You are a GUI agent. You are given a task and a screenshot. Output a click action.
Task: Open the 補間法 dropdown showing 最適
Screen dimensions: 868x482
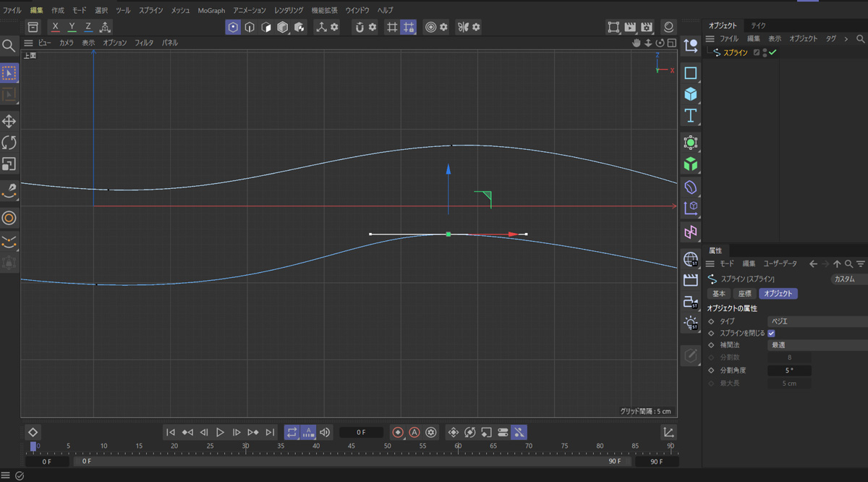point(817,345)
